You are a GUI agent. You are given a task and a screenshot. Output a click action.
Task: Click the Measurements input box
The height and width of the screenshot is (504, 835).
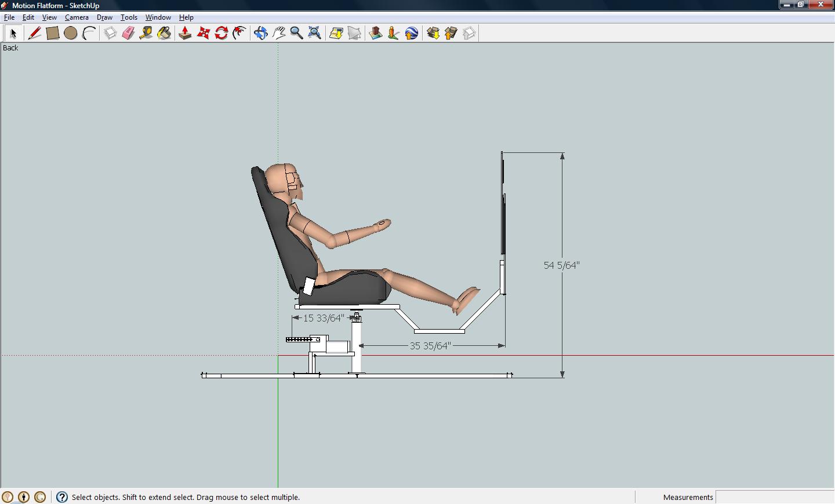[x=774, y=497]
